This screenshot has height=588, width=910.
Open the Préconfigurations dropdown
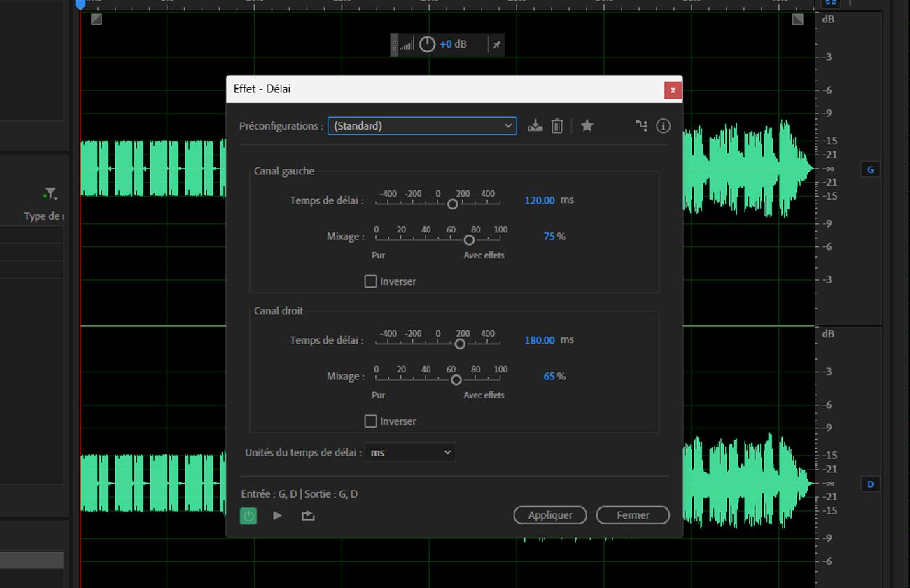point(422,126)
